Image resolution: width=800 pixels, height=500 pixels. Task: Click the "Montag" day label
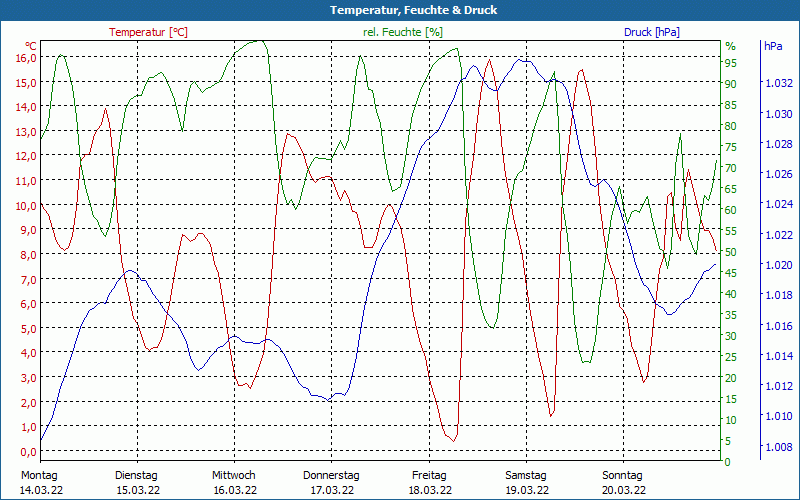(x=39, y=476)
